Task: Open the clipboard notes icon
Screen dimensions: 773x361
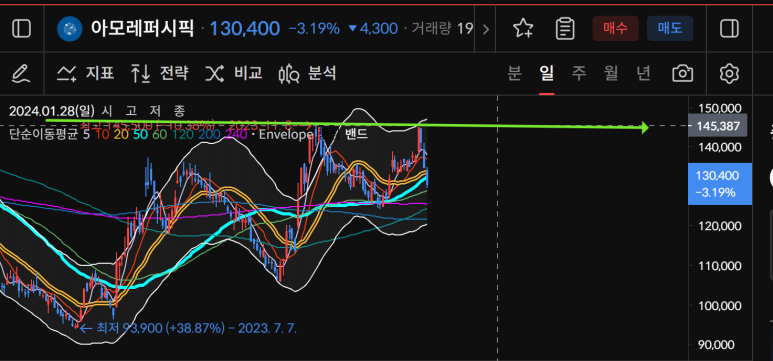Action: coord(565,29)
